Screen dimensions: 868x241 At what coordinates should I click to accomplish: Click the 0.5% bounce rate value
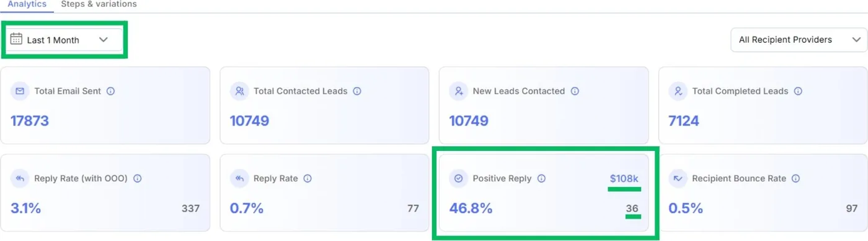coord(686,209)
